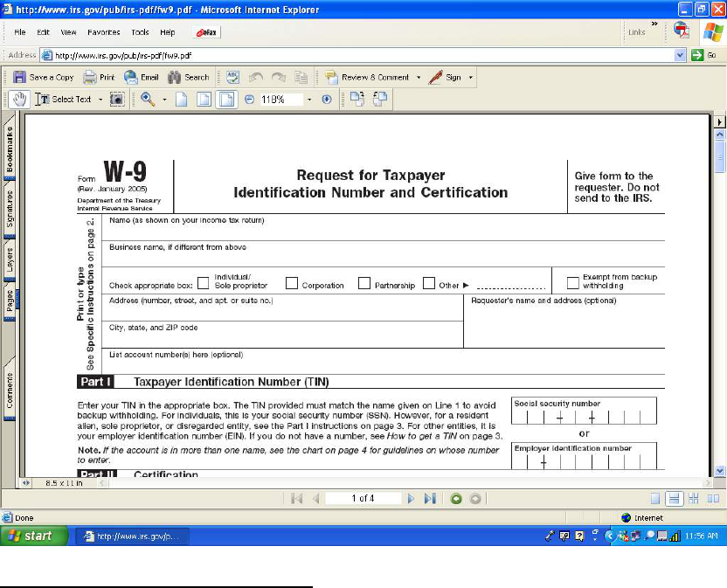
Task: Rotate the page counterclockwise
Action: 380,100
